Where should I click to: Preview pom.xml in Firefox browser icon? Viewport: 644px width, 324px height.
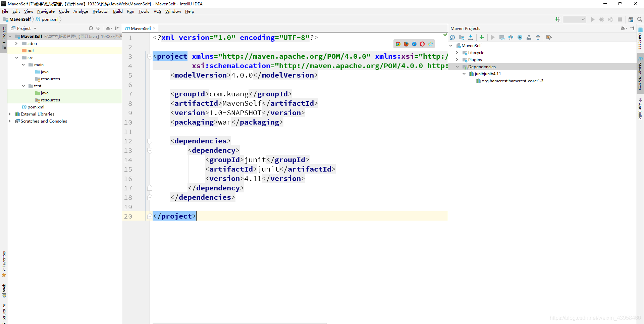click(x=406, y=44)
